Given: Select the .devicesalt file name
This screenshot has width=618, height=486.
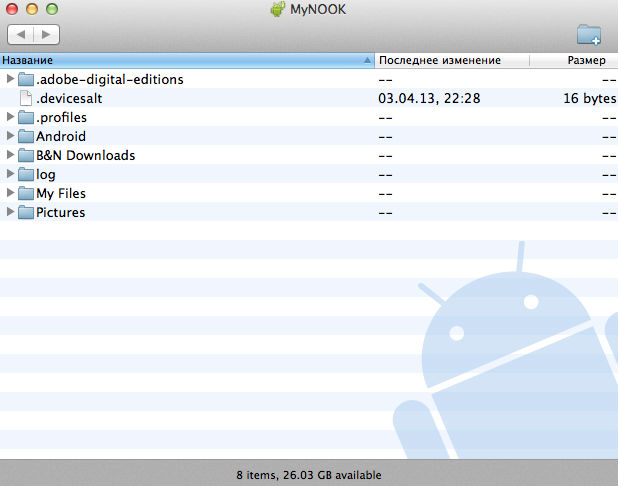Looking at the screenshot, I should coord(69,98).
